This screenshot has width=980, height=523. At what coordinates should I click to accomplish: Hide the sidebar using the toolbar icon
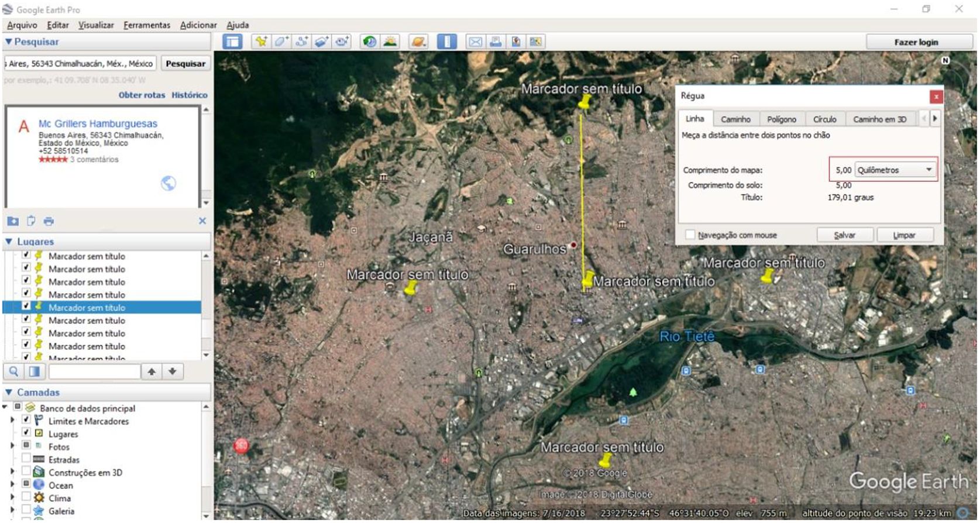233,42
